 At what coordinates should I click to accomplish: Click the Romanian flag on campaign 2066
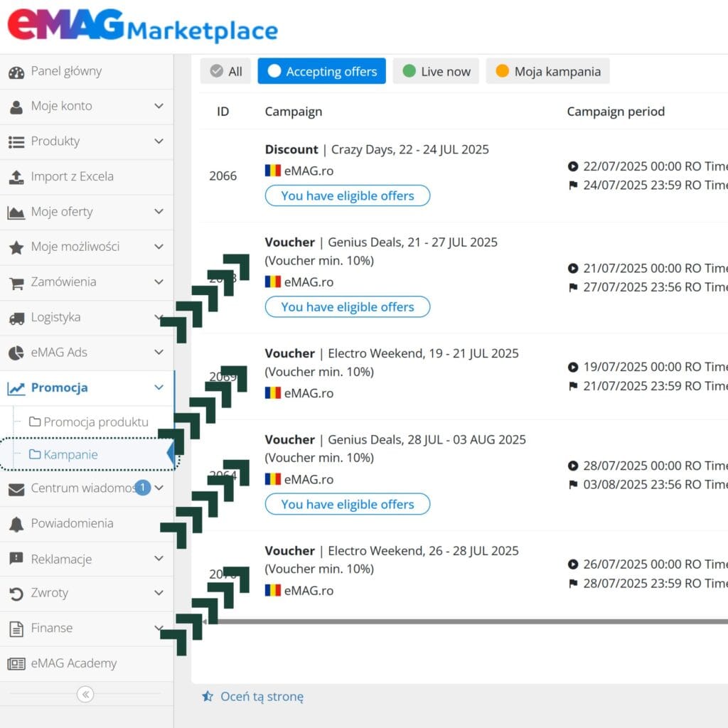(x=273, y=171)
